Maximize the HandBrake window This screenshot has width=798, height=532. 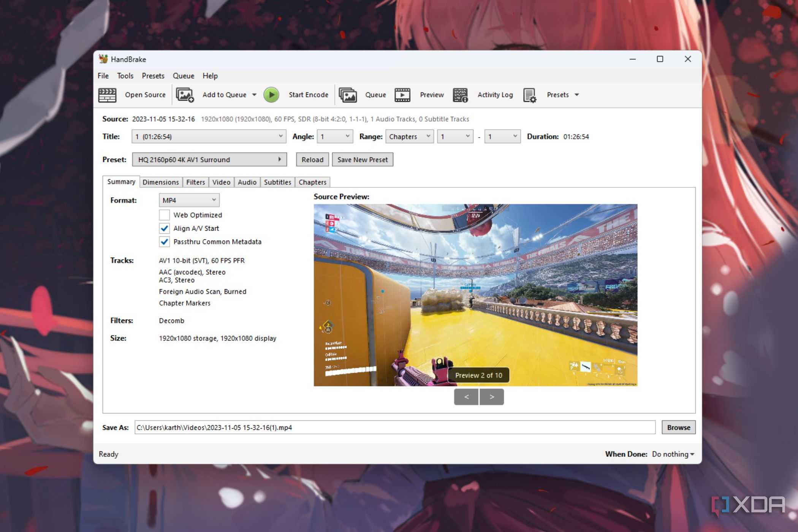tap(660, 59)
